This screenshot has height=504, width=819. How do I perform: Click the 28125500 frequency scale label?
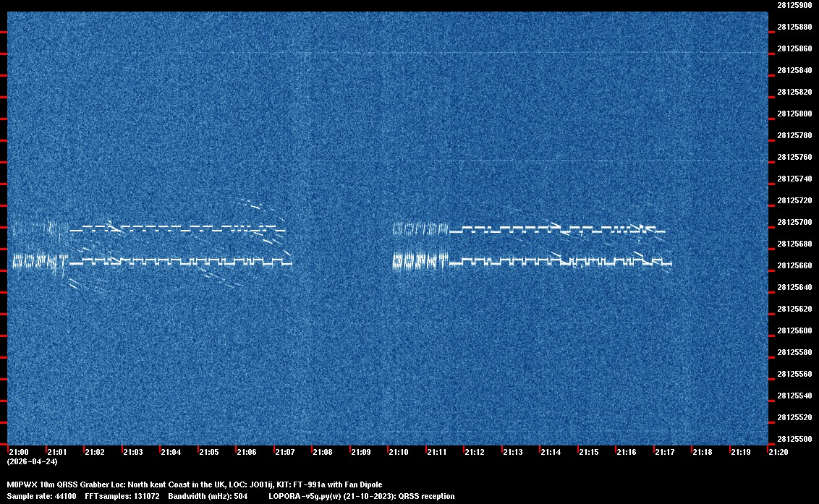(x=794, y=439)
